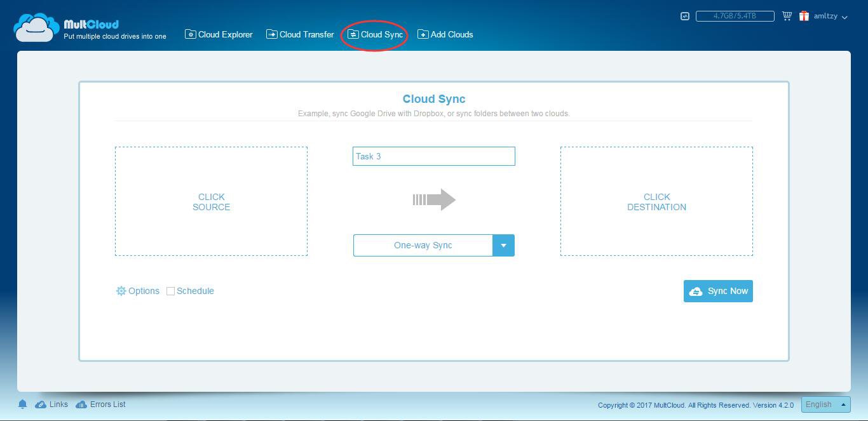The image size is (868, 421).
Task: Open the amltzy account menu
Action: click(830, 17)
